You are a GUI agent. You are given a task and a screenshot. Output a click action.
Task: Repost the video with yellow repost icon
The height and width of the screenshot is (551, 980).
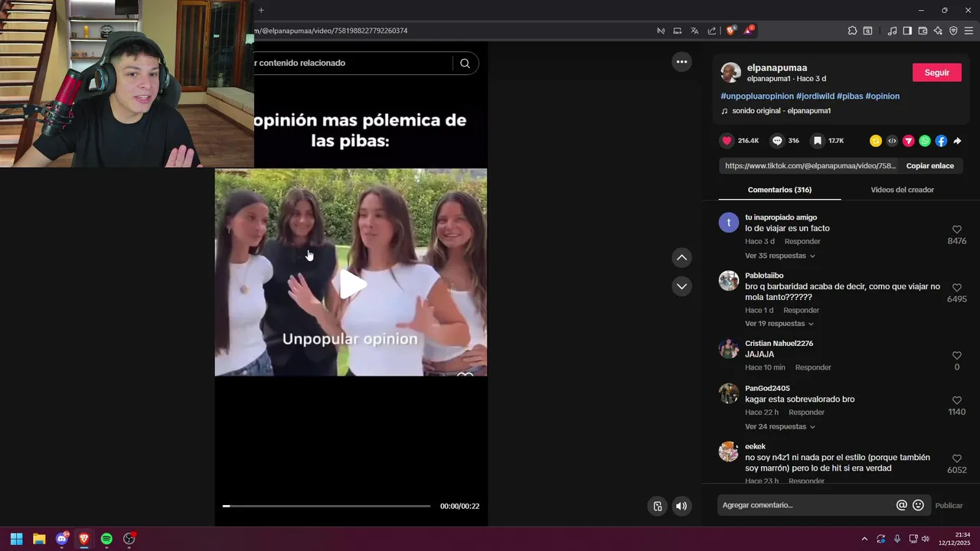(x=876, y=141)
